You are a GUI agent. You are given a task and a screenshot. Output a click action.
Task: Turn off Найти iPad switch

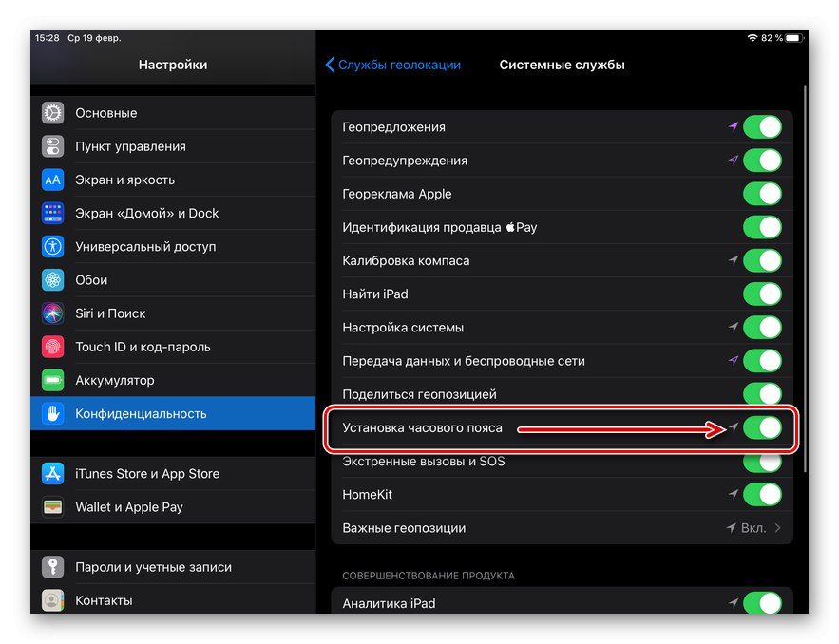point(762,294)
